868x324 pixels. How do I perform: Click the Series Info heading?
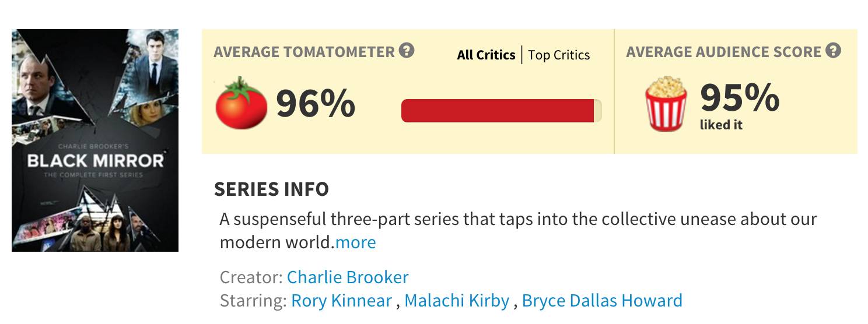(x=271, y=189)
